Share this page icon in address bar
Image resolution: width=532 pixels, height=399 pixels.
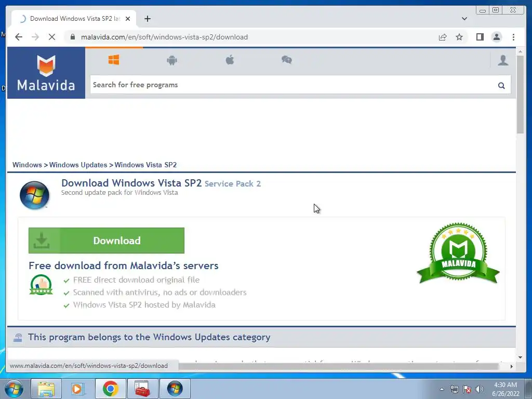point(443,37)
